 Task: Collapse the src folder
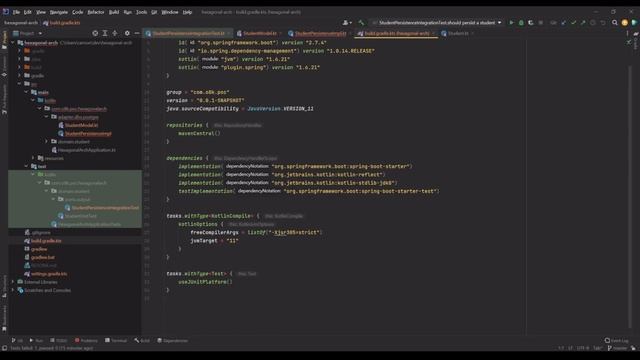[20, 84]
